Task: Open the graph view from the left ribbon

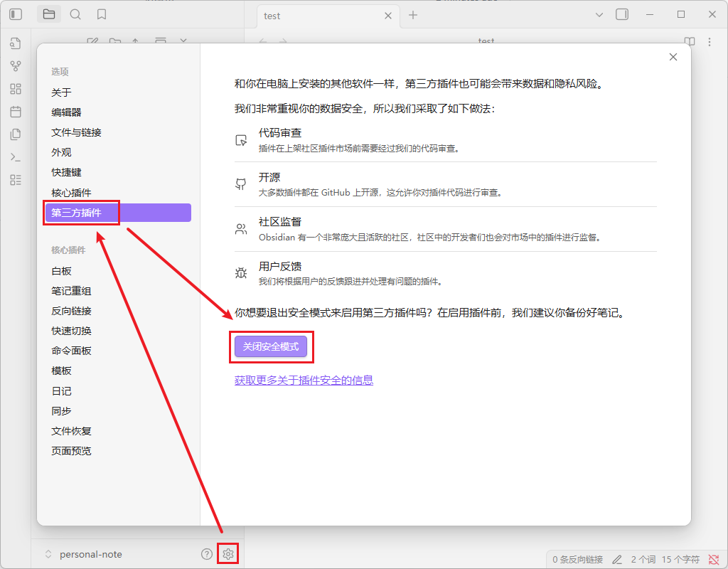Action: 16,66
